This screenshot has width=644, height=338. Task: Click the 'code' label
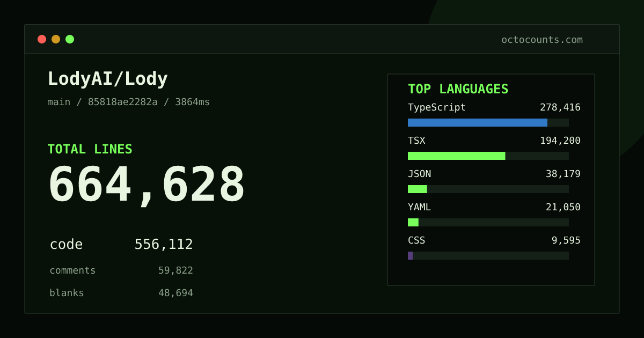[x=66, y=245]
